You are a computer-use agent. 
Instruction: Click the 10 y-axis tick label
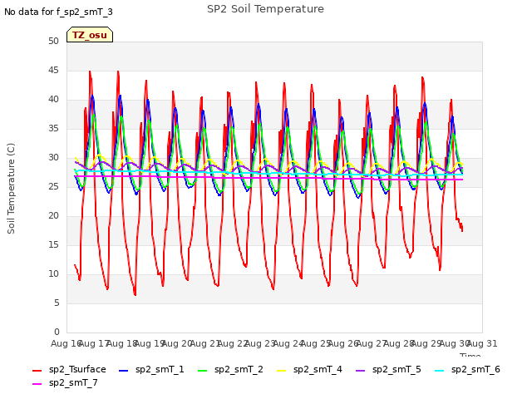tap(53, 273)
